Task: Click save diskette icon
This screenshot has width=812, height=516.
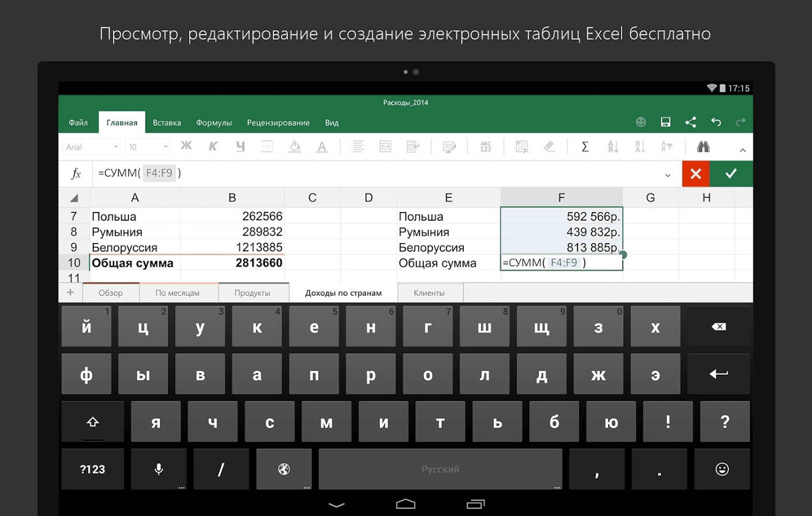Action: 666,122
